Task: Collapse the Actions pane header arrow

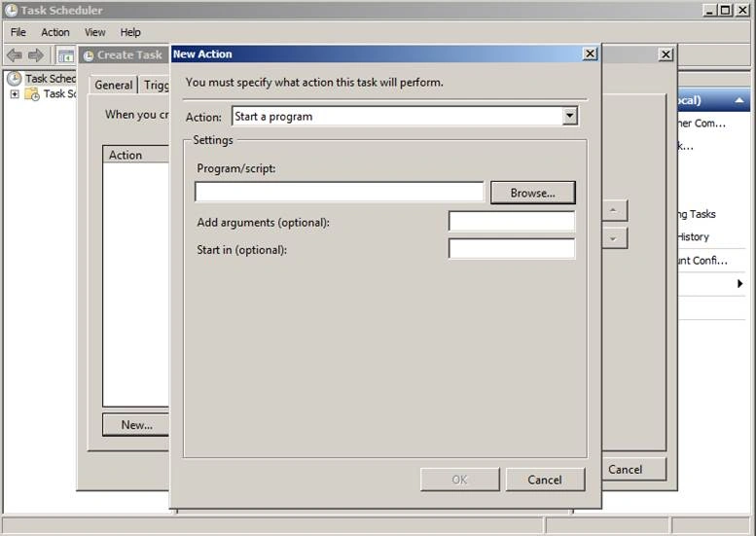Action: (x=738, y=100)
